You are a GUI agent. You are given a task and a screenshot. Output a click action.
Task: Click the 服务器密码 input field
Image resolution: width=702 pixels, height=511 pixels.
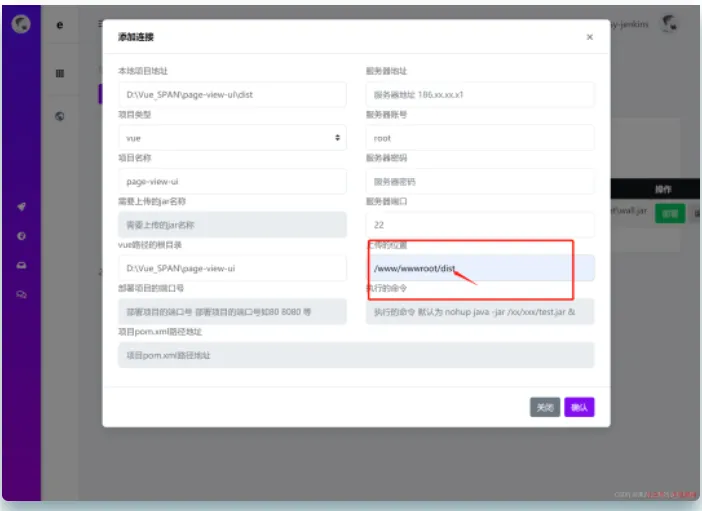click(x=480, y=181)
